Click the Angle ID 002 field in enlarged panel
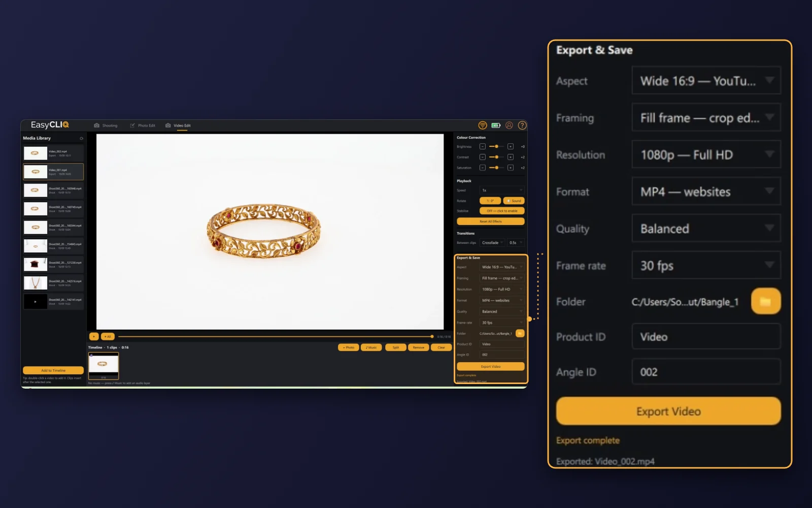Viewport: 812px width, 508px height. point(706,372)
